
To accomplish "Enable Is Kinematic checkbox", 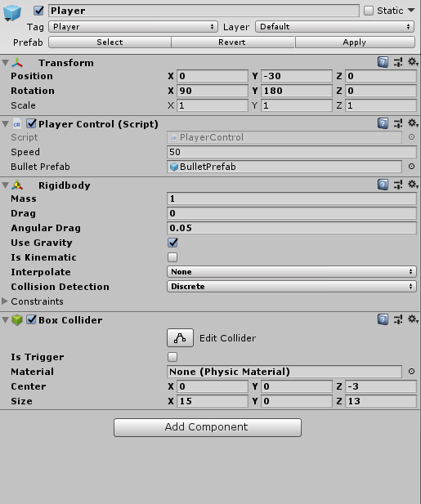I will tap(172, 257).
